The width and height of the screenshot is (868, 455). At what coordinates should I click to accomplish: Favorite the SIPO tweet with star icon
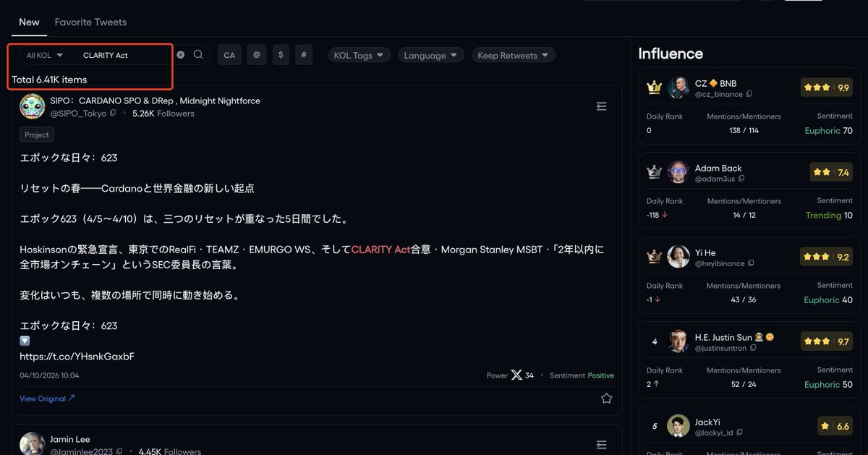click(606, 399)
